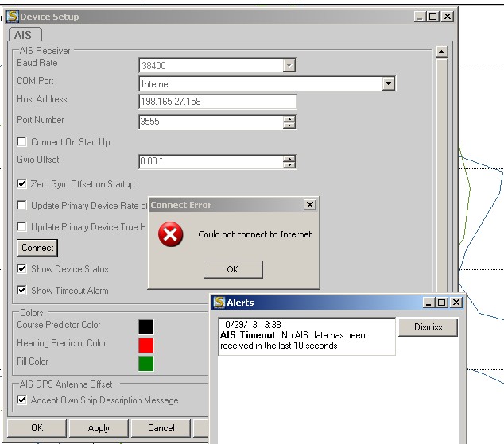
Task: Expand the Baud Rate dropdown
Action: pos(289,66)
